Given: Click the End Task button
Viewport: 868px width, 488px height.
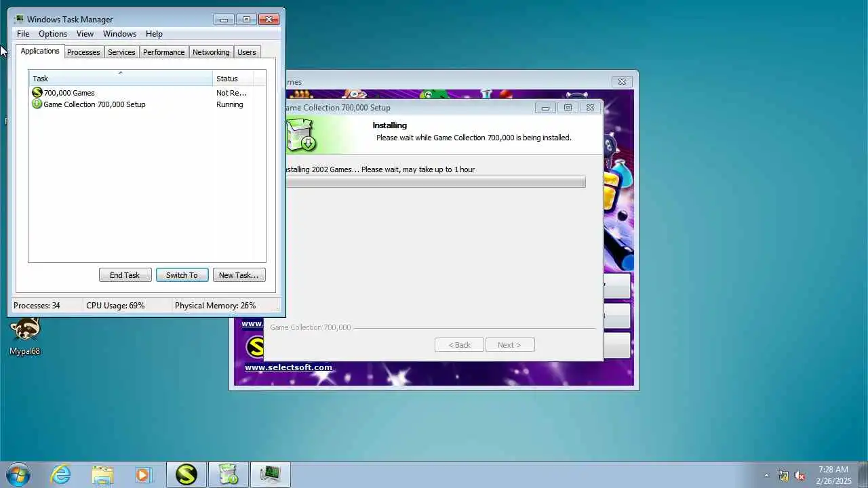Looking at the screenshot, I should pos(125,274).
